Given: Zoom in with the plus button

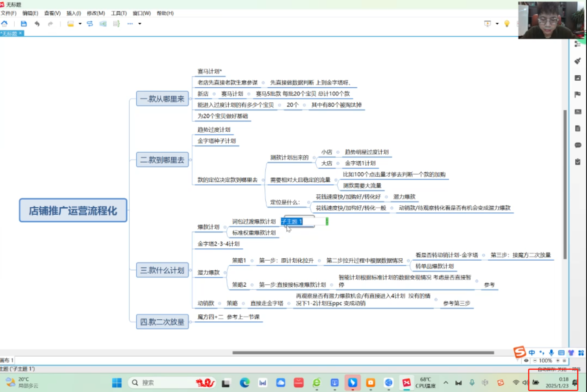Looking at the screenshot, I should 558,361.
